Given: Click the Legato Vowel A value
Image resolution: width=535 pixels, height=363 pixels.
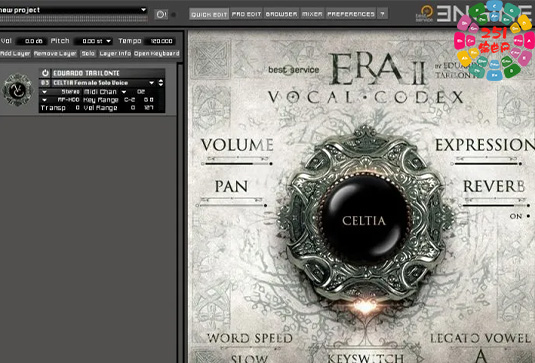Looking at the screenshot, I should [480, 356].
